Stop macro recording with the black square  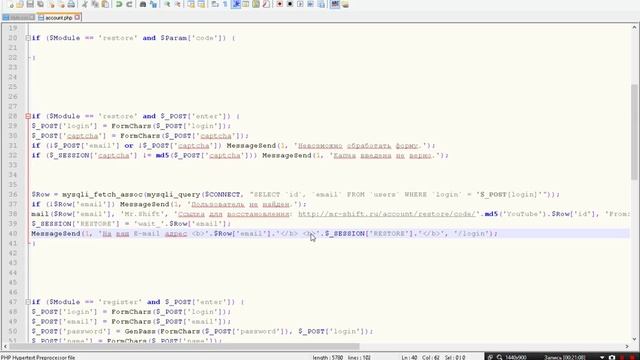[290, 4]
